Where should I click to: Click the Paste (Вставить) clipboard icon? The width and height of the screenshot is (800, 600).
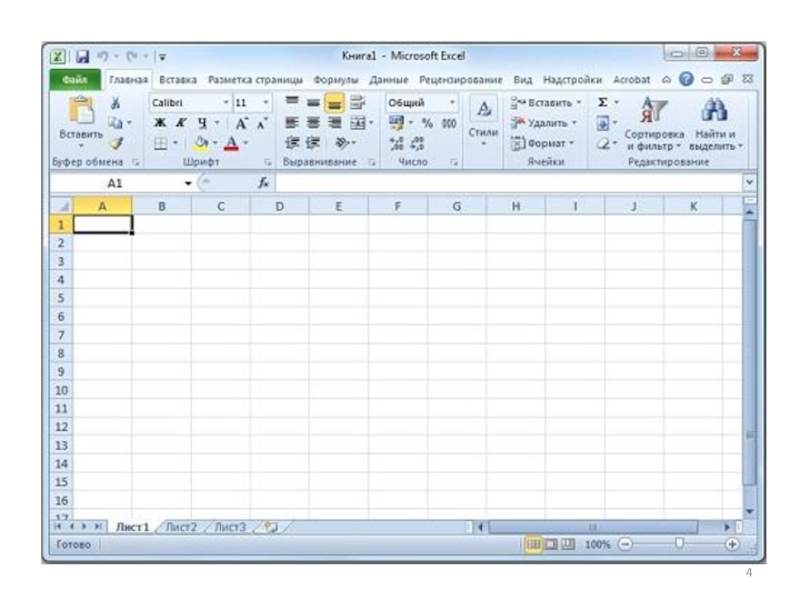click(82, 110)
